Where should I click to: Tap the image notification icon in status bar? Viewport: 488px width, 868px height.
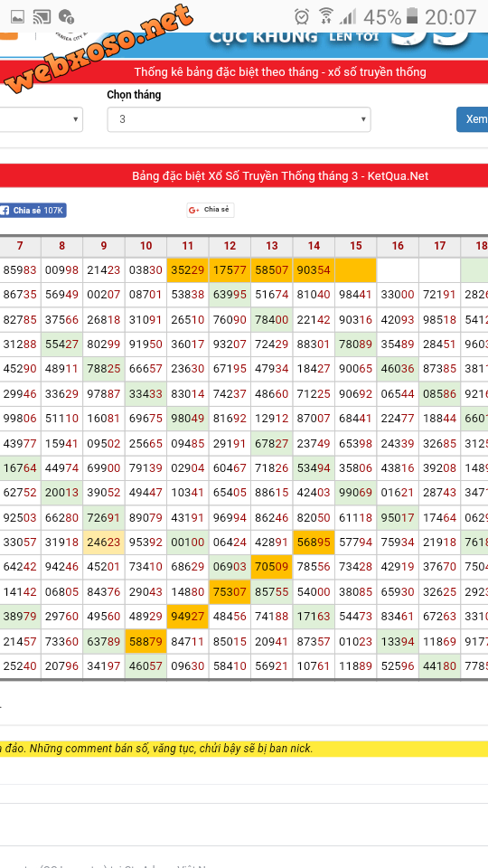(x=18, y=16)
